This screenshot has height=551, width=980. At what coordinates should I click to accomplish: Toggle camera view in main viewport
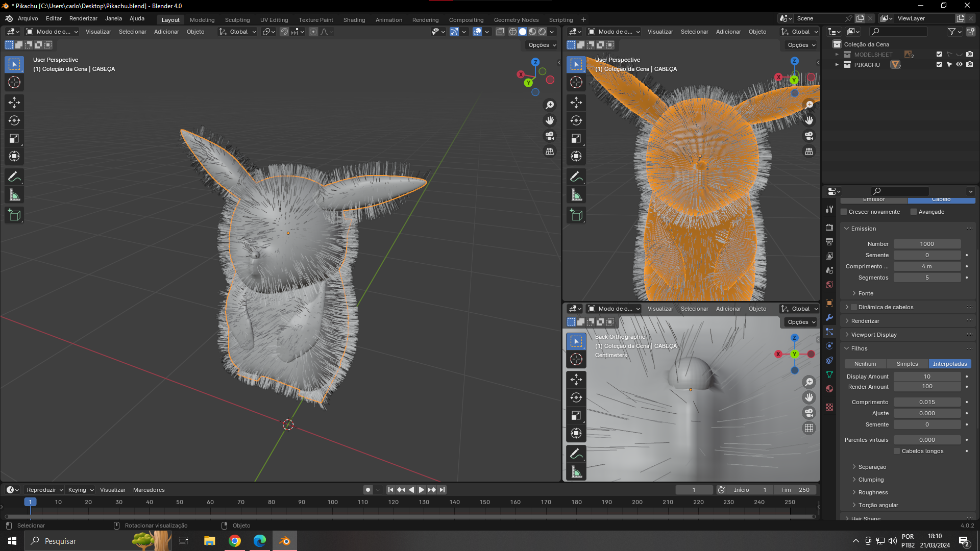[x=550, y=136]
